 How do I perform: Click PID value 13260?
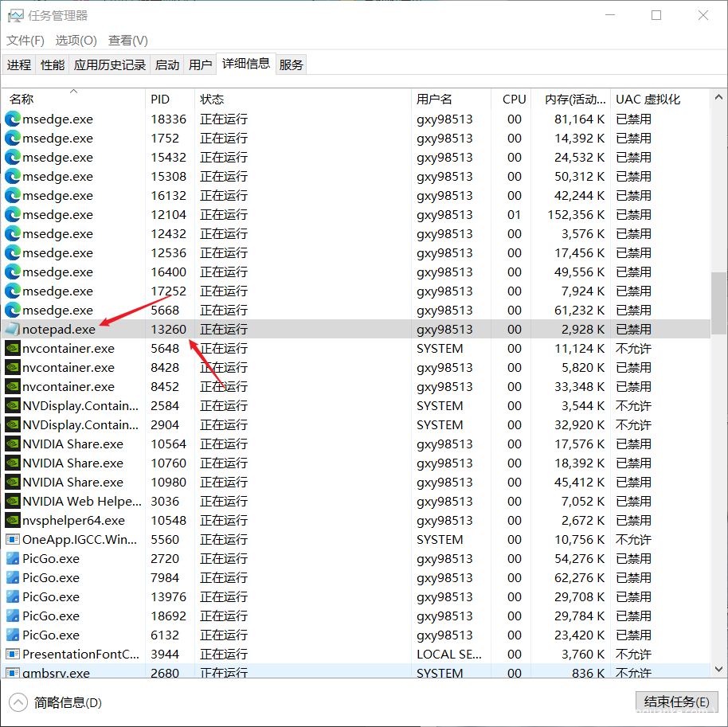pos(168,329)
